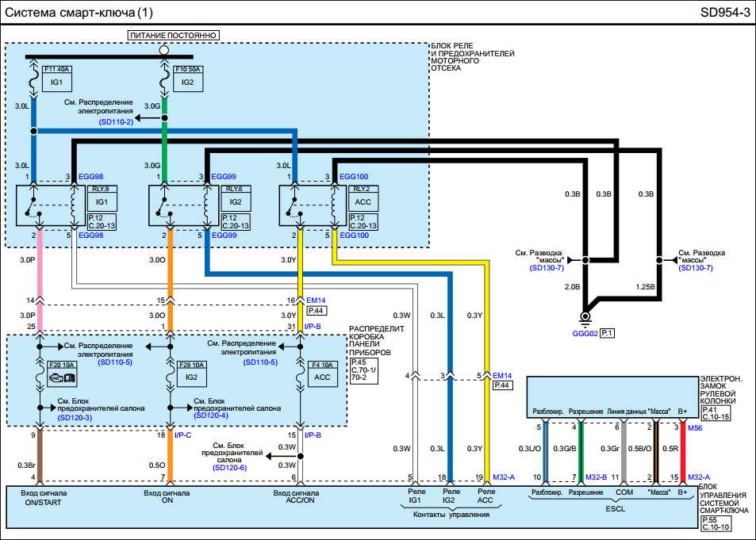Open the SD110-2 power distribution link
This screenshot has height=540, width=756.
coord(117,121)
